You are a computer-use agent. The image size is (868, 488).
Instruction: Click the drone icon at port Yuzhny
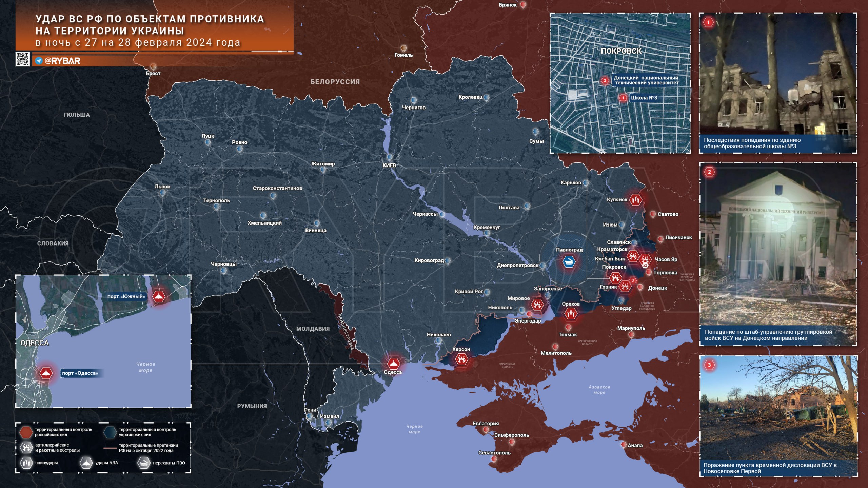point(158,297)
